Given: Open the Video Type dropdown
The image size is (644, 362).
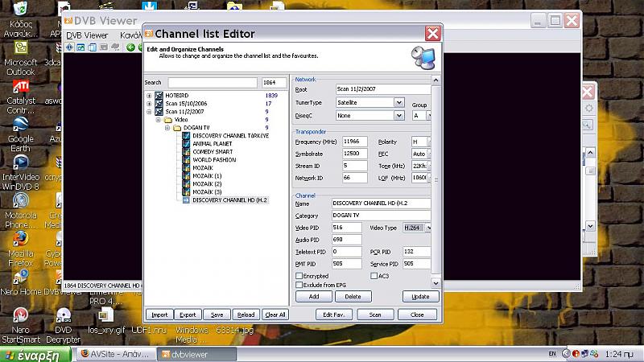Looking at the screenshot, I should click(x=428, y=228).
